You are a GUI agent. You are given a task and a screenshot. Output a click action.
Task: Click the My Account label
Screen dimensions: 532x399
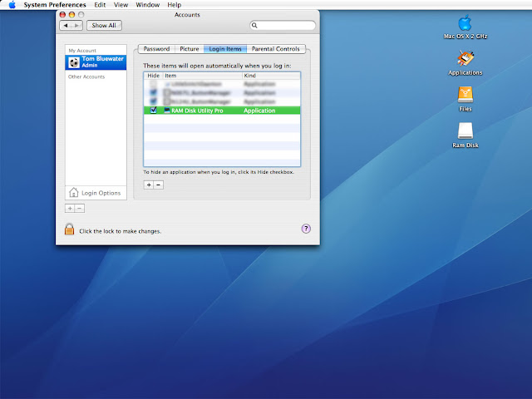coord(82,51)
